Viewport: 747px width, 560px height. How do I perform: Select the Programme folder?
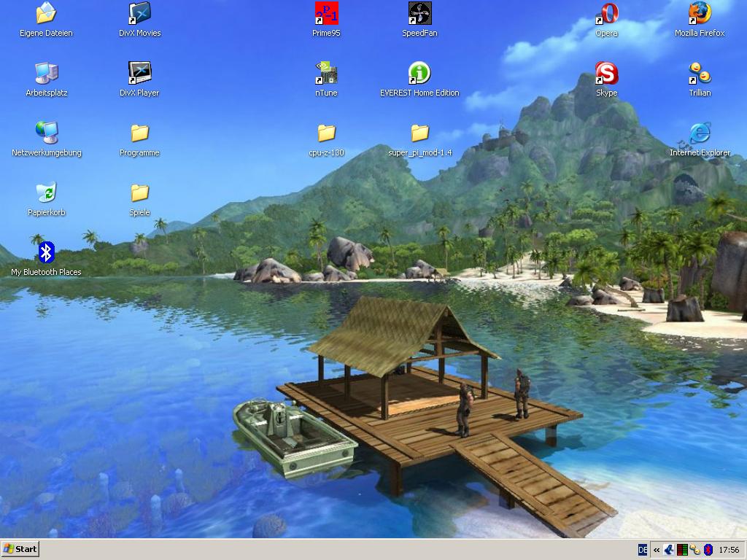tap(139, 133)
